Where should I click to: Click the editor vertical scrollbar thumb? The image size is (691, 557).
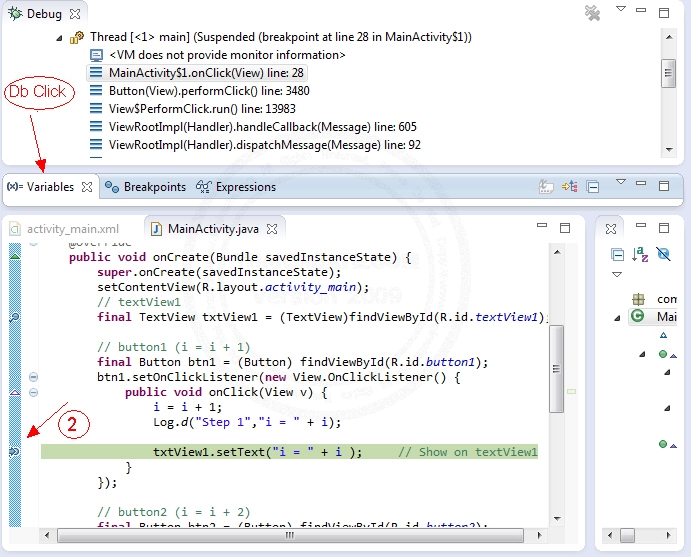point(557,369)
